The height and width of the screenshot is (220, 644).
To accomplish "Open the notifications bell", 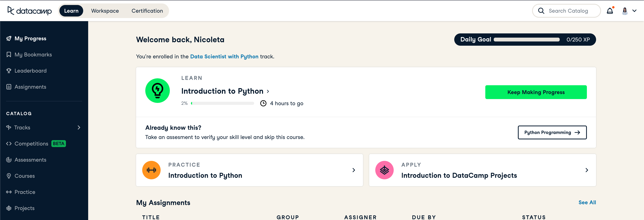I will 610,11.
